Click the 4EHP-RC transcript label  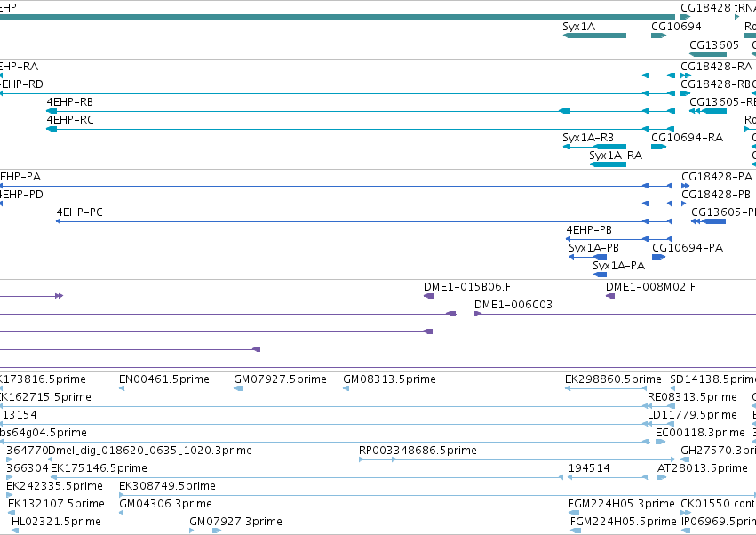70,120
